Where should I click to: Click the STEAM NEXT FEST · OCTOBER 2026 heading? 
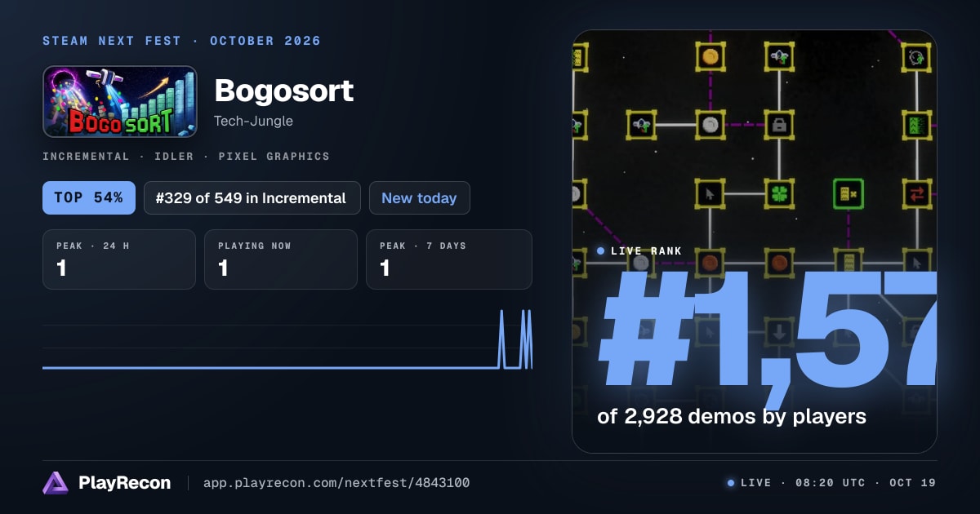click(182, 41)
